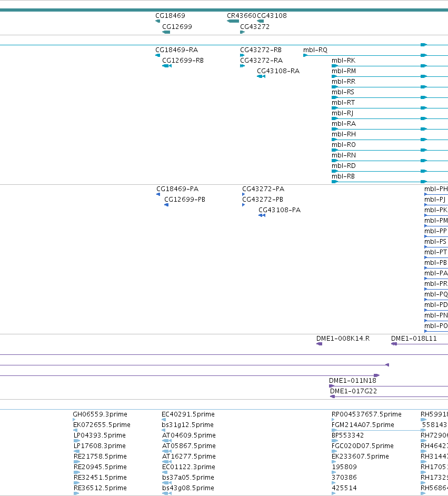
Task: Select the DME1-008K14.R clone label
Action: [x=343, y=339]
